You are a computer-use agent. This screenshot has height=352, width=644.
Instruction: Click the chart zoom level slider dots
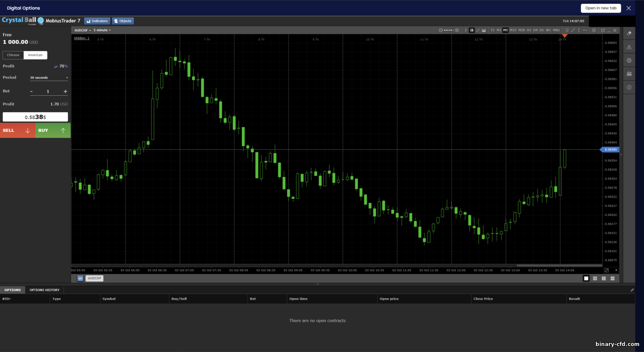[449, 30]
